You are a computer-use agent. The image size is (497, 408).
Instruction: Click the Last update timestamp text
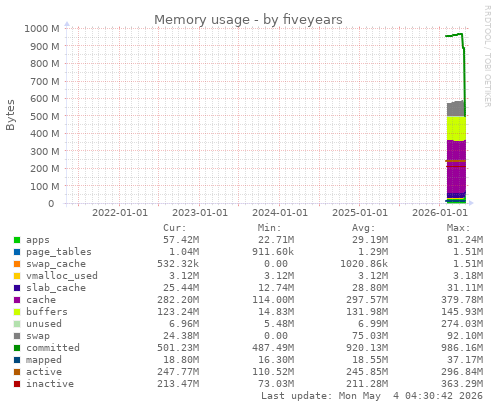[372, 396]
